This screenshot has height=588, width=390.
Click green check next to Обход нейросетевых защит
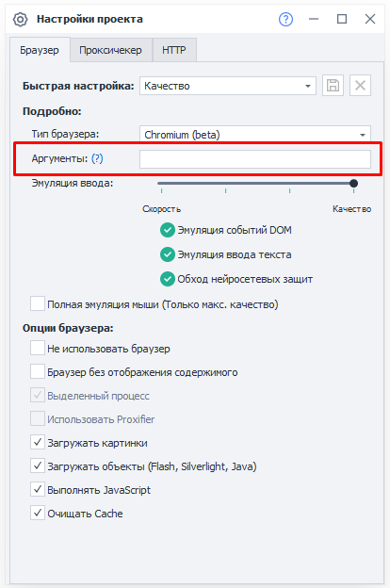168,279
